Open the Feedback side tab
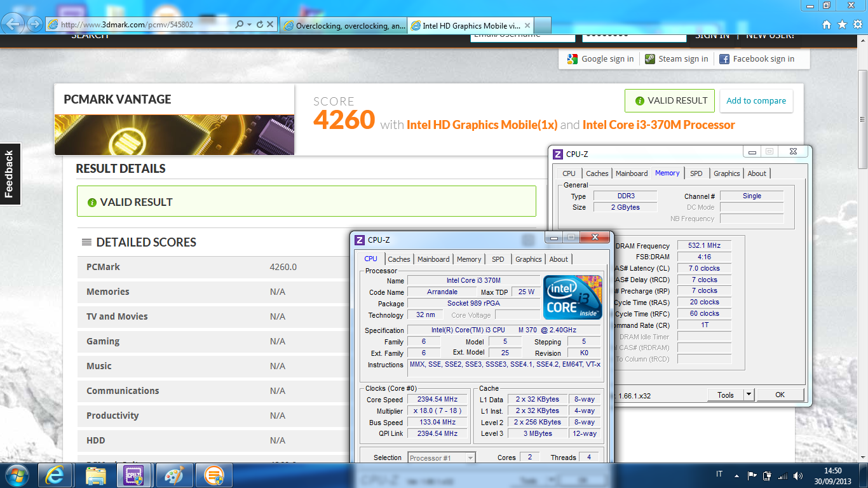868x488 pixels. point(10,174)
